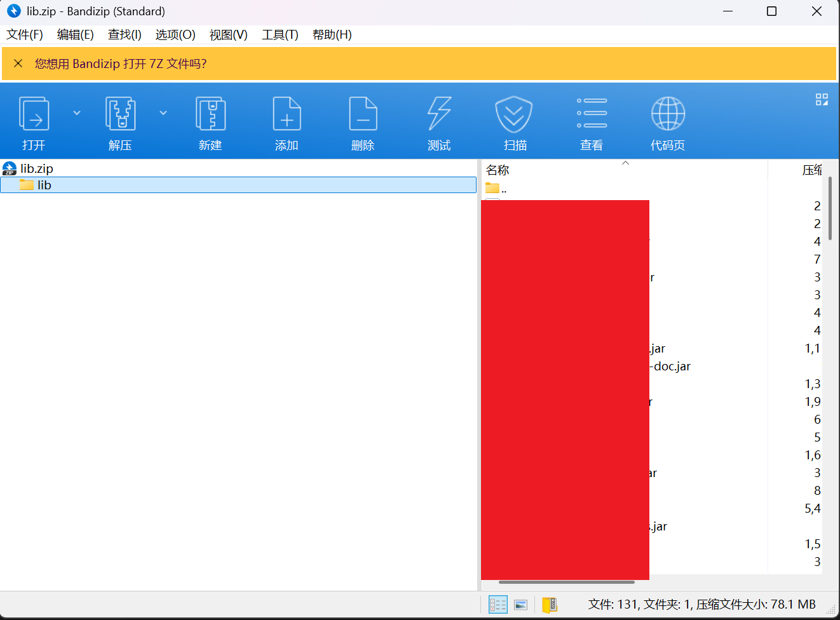Click the horizontal scrollbar of file list
This screenshot has height=620, width=840.
point(567,581)
